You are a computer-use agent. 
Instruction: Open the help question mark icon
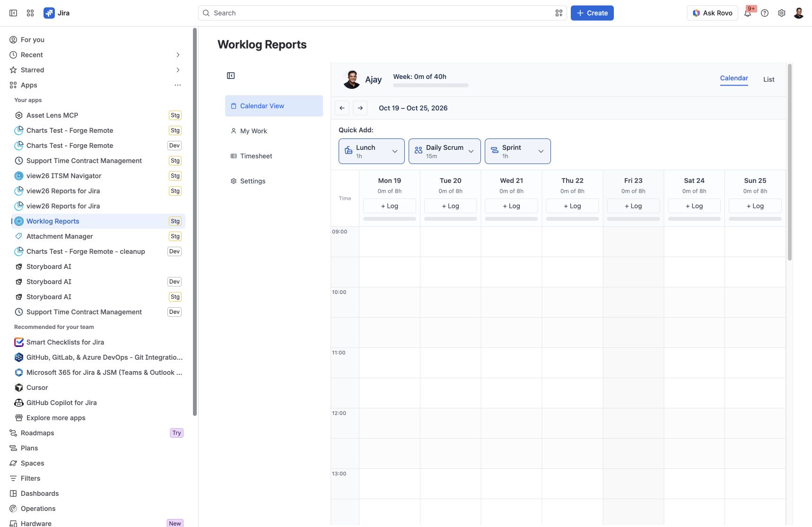point(765,13)
